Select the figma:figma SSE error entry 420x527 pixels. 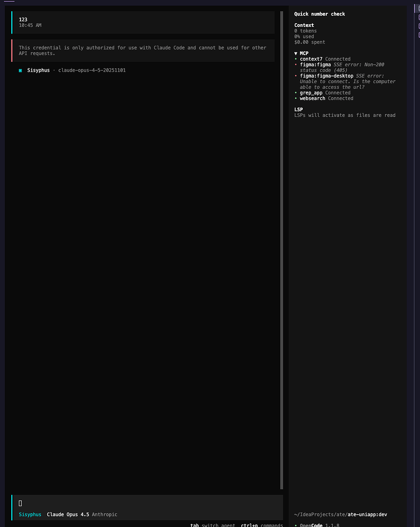[342, 67]
